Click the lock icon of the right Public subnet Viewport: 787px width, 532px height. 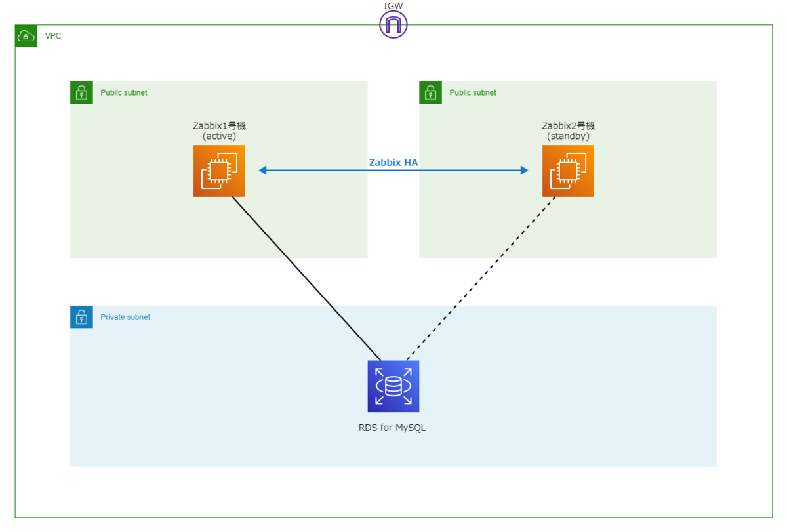pyautogui.click(x=430, y=92)
